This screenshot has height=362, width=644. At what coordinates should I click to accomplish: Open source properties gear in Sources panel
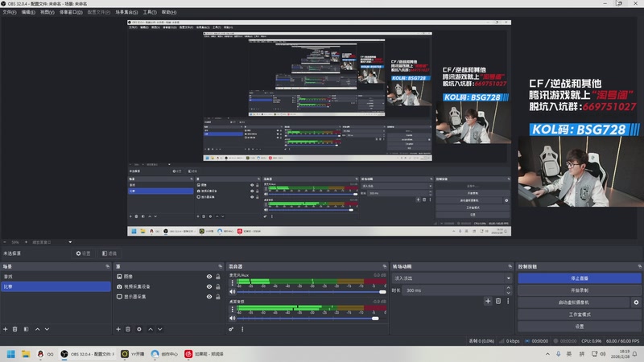[139, 329]
